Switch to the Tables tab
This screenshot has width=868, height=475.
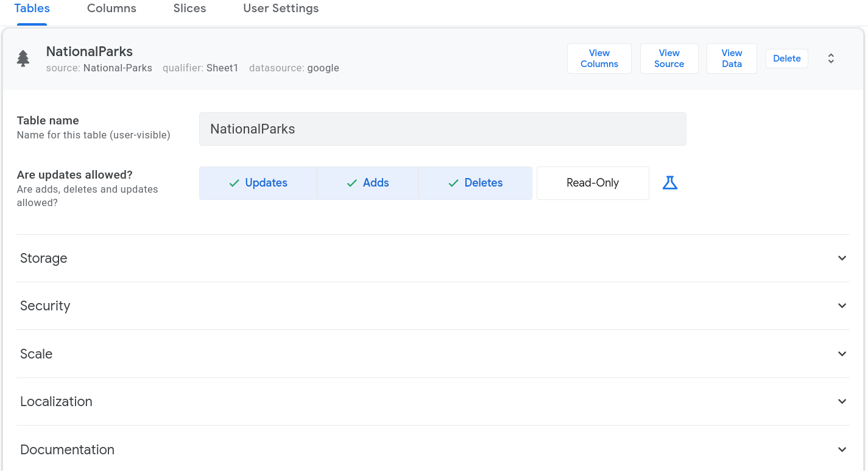tap(32, 9)
